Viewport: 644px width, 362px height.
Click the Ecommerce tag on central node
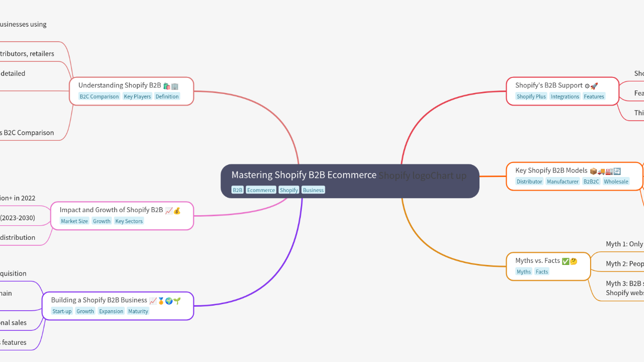click(x=261, y=190)
